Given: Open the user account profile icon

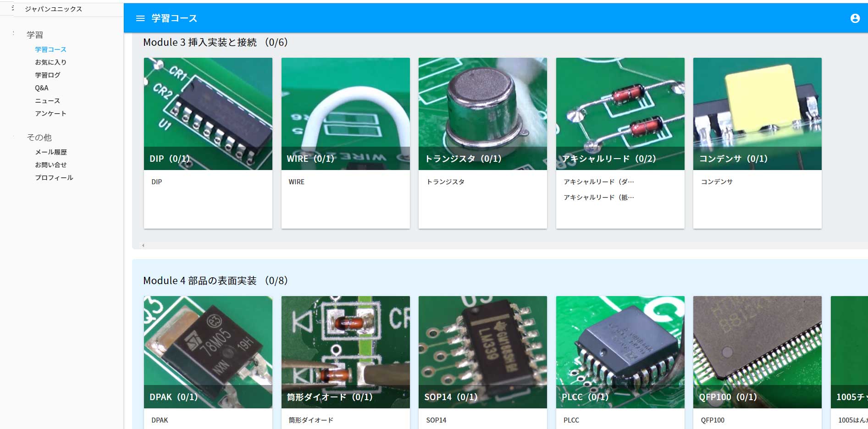Looking at the screenshot, I should tap(855, 18).
